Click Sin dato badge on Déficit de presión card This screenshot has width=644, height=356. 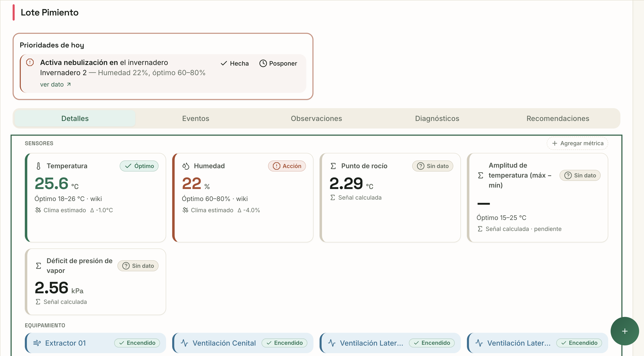pos(138,266)
